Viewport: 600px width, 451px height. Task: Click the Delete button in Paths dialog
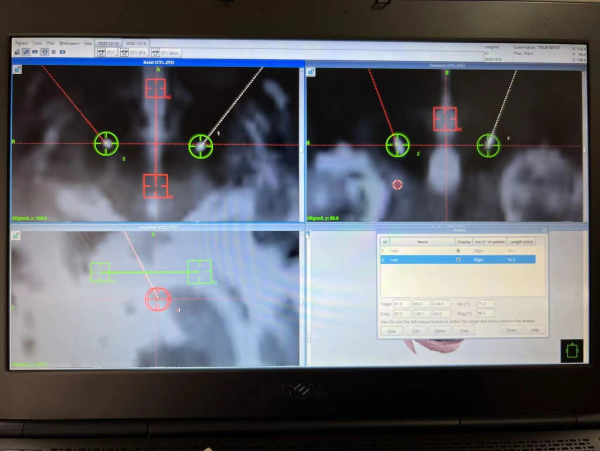point(441,328)
